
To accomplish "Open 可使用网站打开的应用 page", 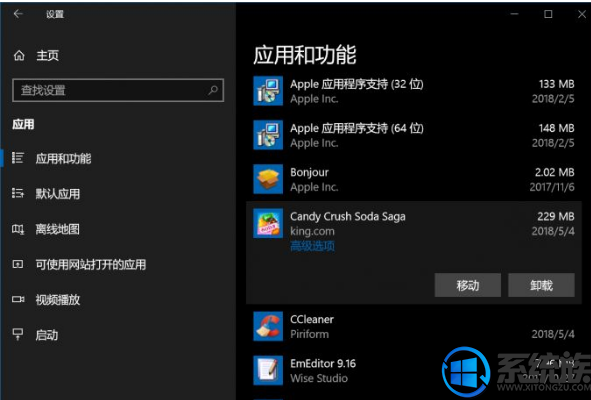I will [x=91, y=264].
